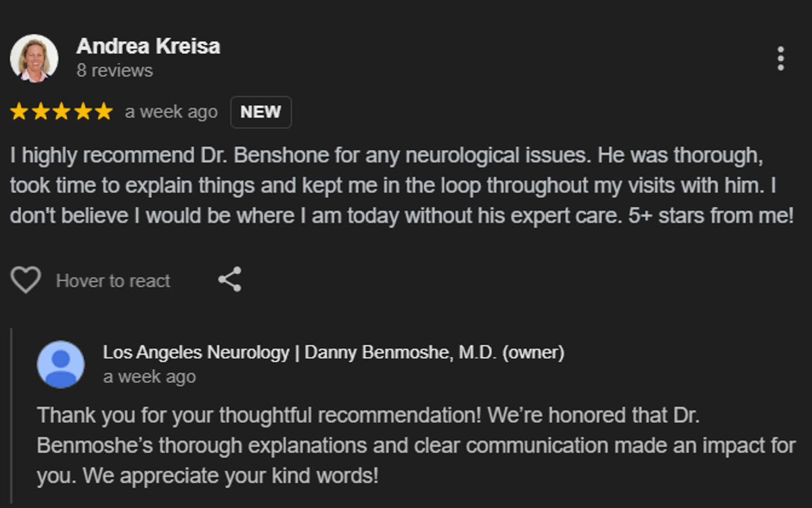Click Andrea Kreisa's profile photo

pyautogui.click(x=34, y=58)
